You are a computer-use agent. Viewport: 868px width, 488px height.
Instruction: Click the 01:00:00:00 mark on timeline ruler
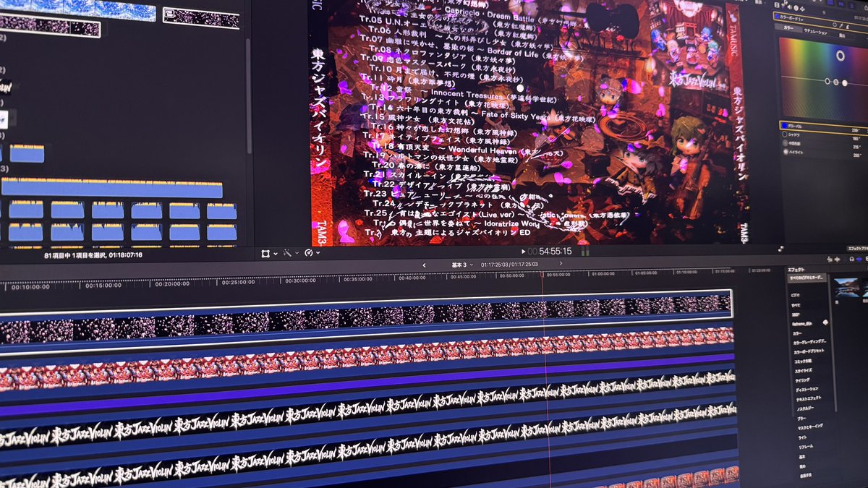tap(602, 273)
